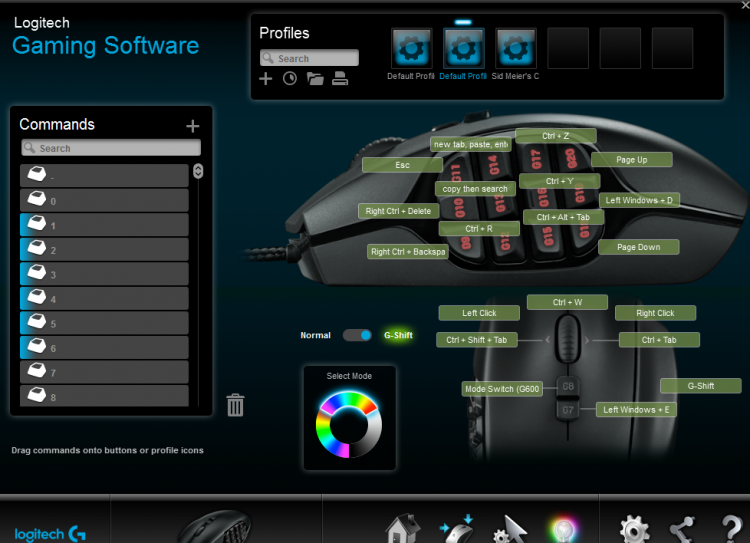Delete command using trash can icon

click(235, 405)
